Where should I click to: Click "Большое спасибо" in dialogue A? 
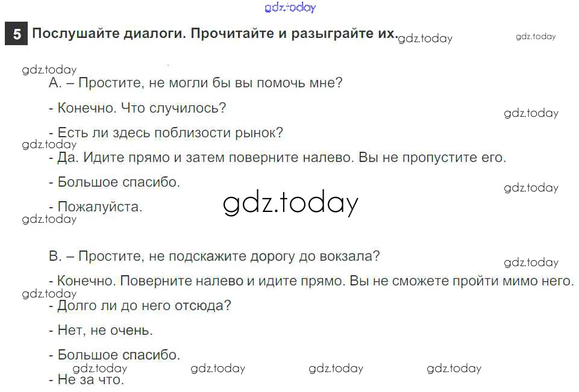[x=114, y=182]
